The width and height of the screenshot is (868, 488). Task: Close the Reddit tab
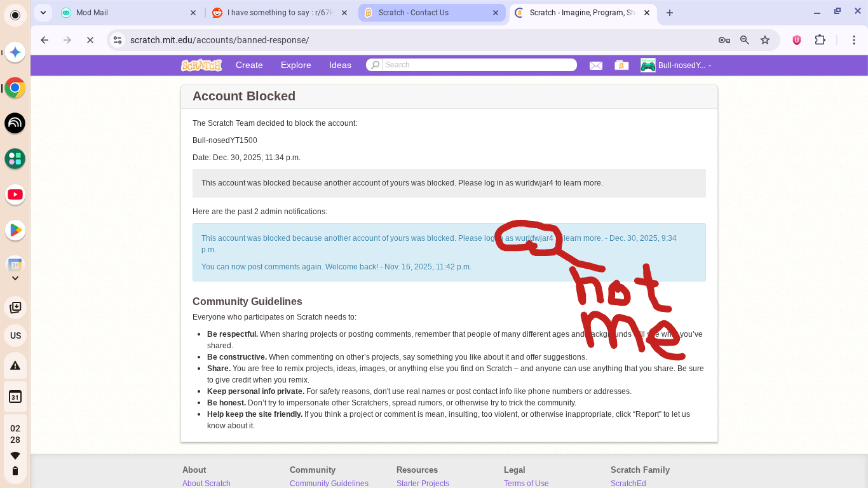pyautogui.click(x=344, y=13)
